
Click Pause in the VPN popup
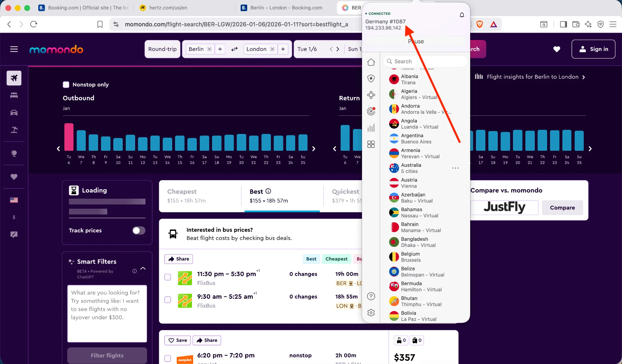(x=416, y=41)
